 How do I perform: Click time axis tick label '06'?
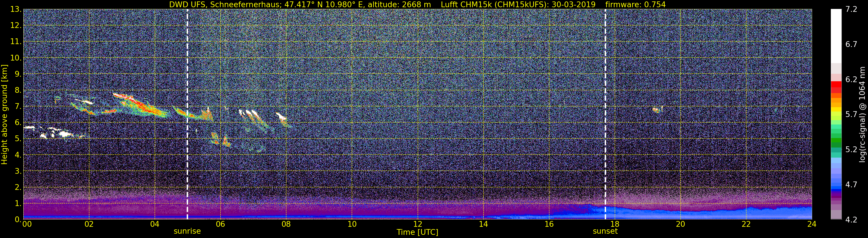pyautogui.click(x=220, y=224)
